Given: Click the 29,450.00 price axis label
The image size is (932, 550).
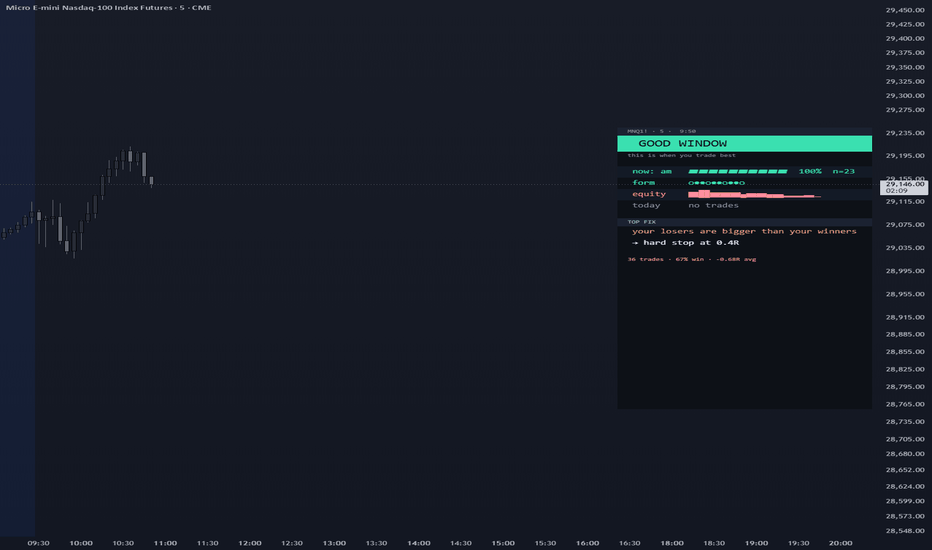Looking at the screenshot, I should coord(905,10).
